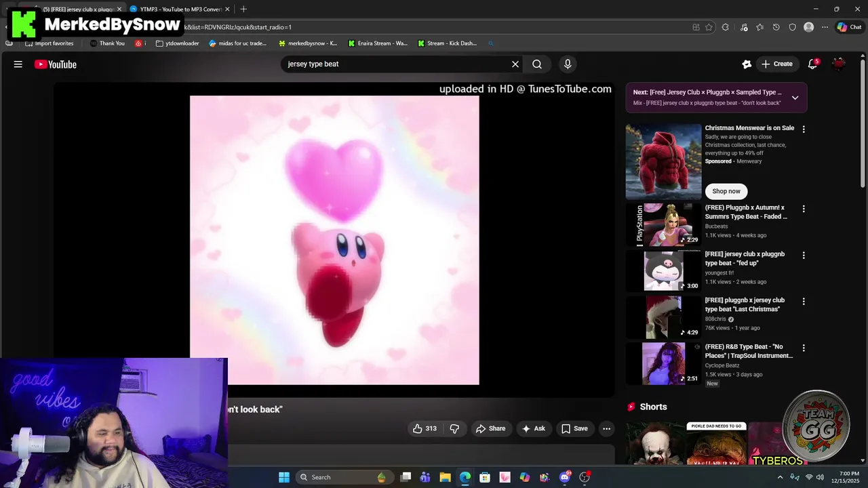
Task: Open the Ask button under the video
Action: coord(533,428)
